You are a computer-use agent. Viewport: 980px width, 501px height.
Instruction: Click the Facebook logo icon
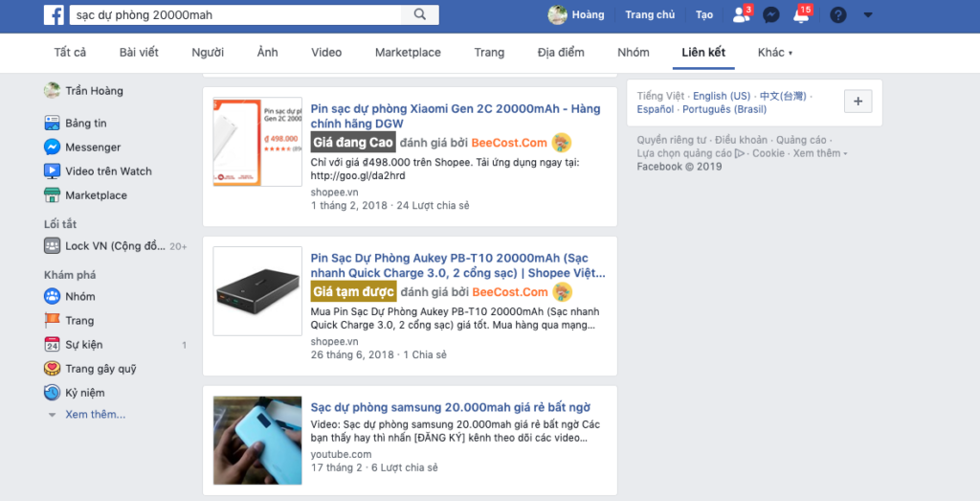(54, 15)
